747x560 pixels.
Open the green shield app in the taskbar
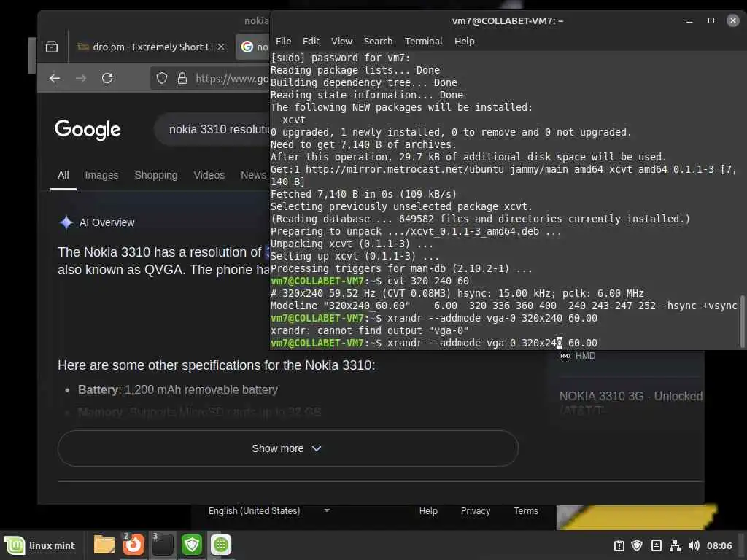(x=192, y=545)
